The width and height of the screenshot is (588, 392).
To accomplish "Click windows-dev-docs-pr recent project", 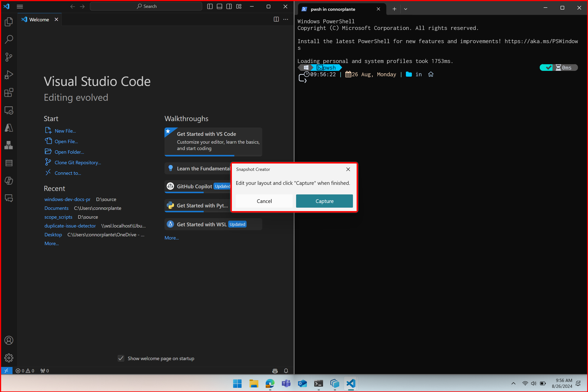I will (67, 199).
